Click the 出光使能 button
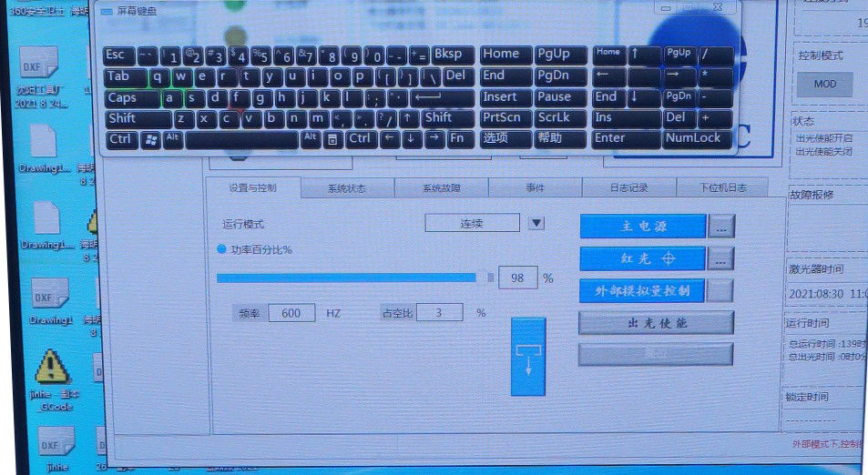This screenshot has height=475, width=868. 656,323
